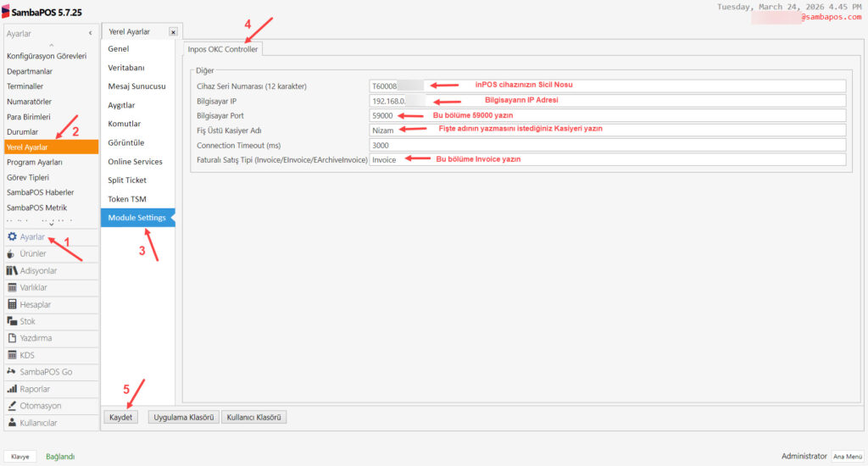The height and width of the screenshot is (466, 868).
Task: Click the Bilgisayar Port input field
Action: click(x=607, y=115)
